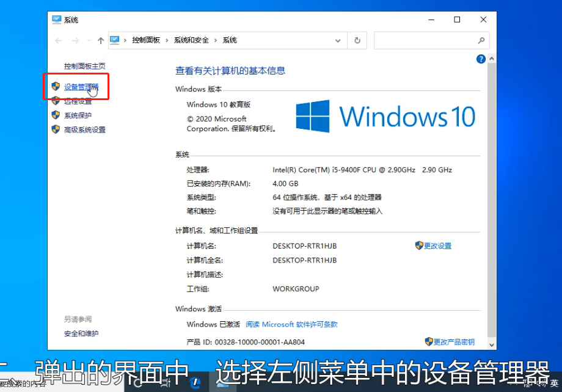
Task: Click 更改产品密钥 change product key
Action: (x=454, y=342)
